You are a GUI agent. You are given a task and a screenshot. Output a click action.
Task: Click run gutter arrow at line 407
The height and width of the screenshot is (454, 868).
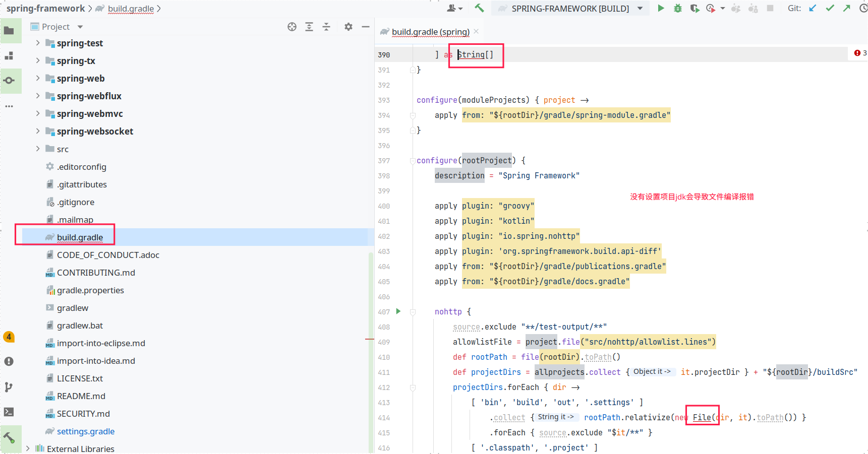tap(398, 311)
